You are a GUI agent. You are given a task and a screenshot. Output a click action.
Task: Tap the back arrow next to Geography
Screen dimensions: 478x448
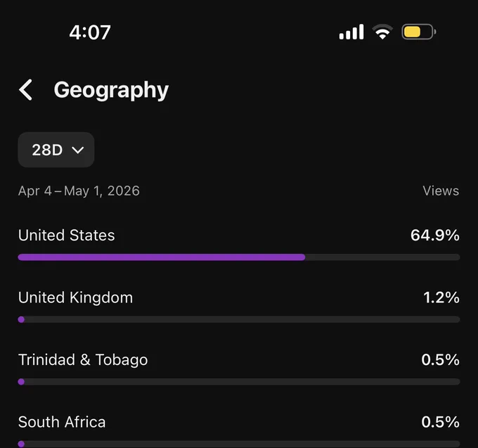(25, 89)
